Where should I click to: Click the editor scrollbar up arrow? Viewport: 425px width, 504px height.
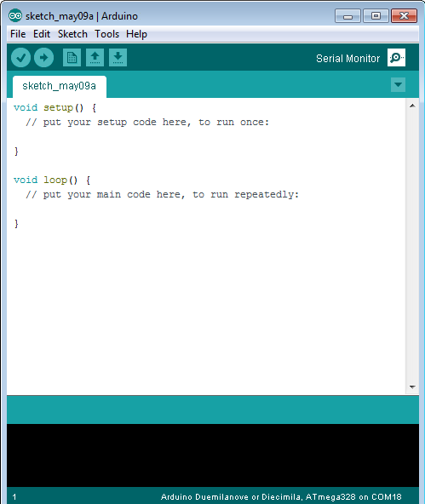[412, 106]
